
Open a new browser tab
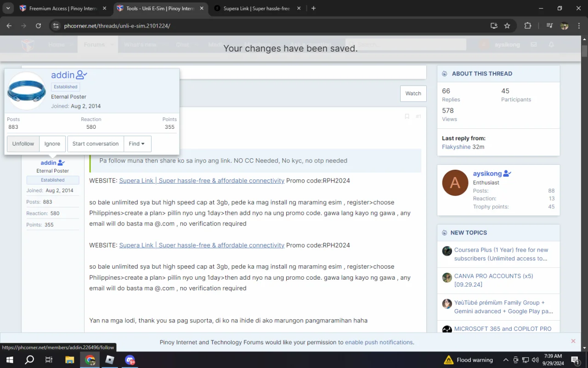313,8
